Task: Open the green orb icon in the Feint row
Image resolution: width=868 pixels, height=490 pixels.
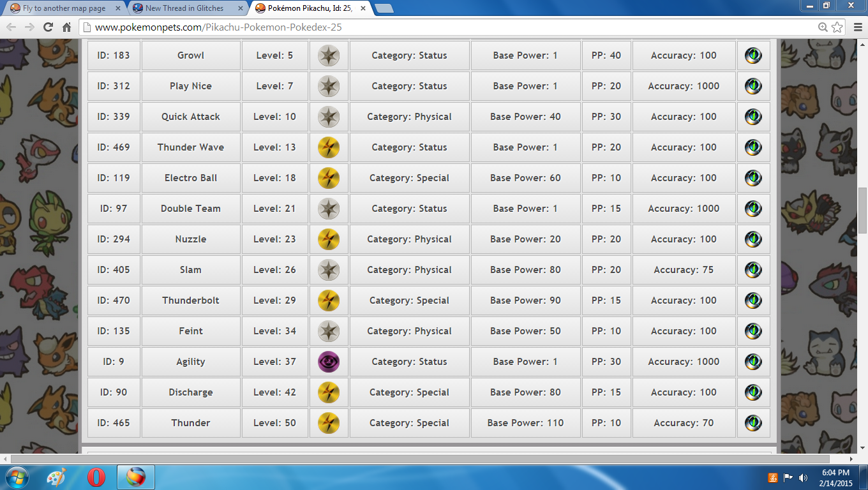Action: [x=753, y=331]
